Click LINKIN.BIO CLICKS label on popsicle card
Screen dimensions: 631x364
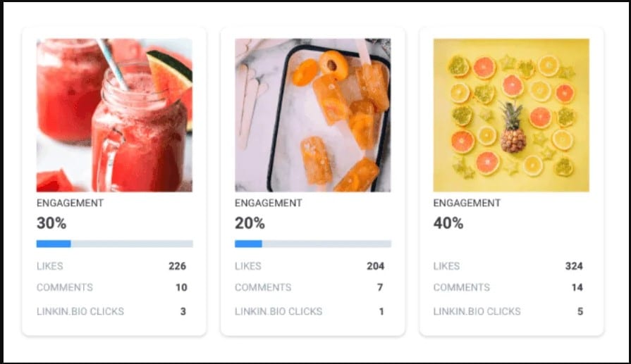pos(278,311)
